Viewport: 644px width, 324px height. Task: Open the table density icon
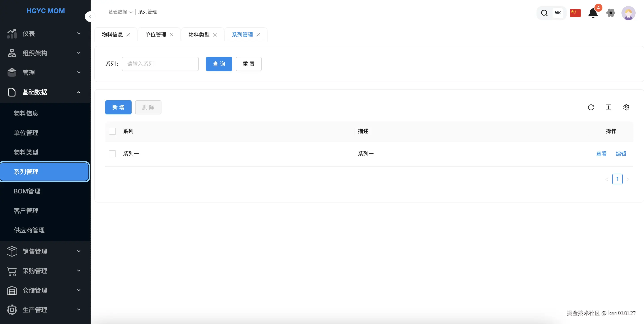click(x=608, y=107)
